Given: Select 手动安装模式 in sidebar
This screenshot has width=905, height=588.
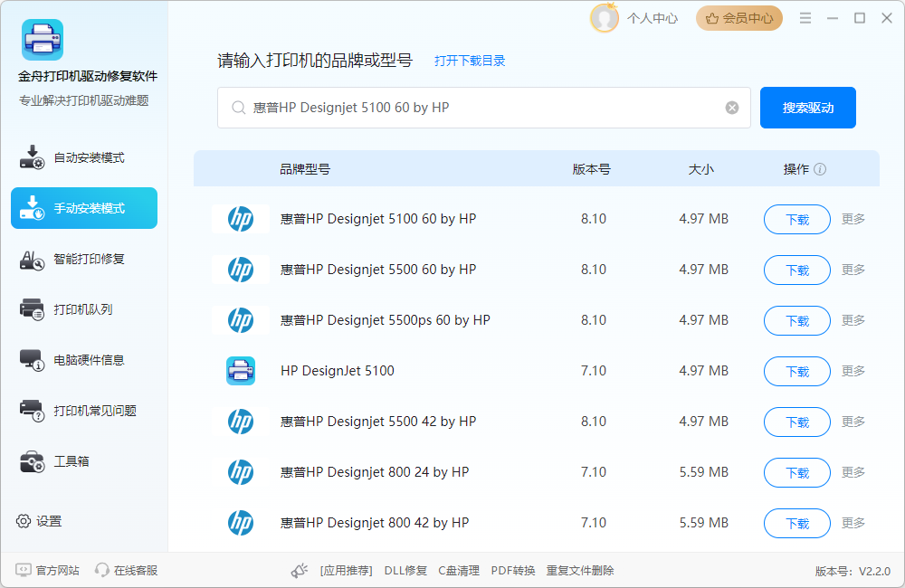Looking at the screenshot, I should (84, 208).
